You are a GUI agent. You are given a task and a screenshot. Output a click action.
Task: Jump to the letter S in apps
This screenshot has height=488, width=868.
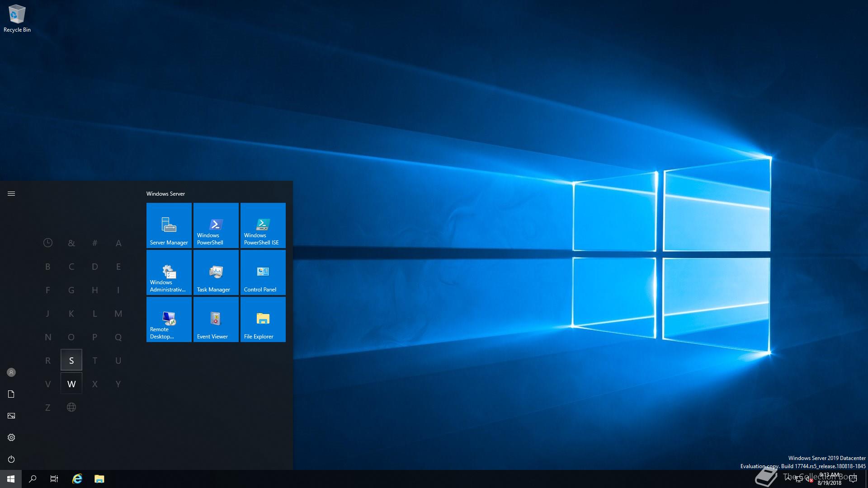[71, 360]
